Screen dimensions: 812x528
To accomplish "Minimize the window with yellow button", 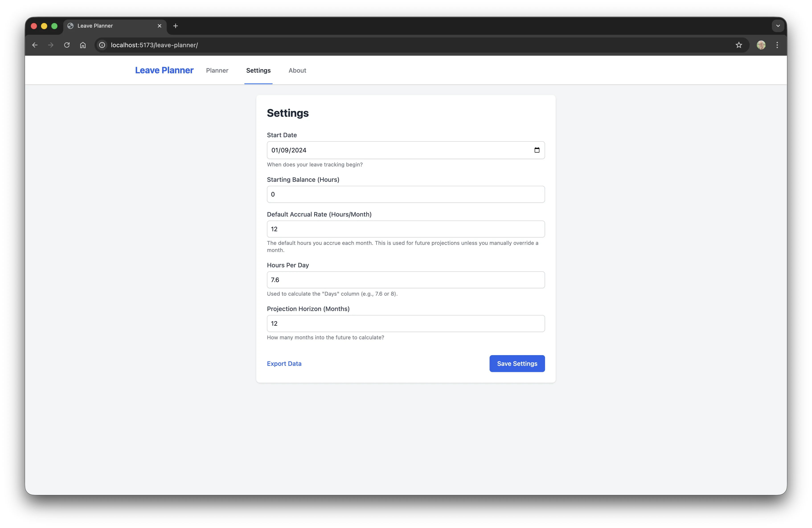I will pyautogui.click(x=44, y=26).
